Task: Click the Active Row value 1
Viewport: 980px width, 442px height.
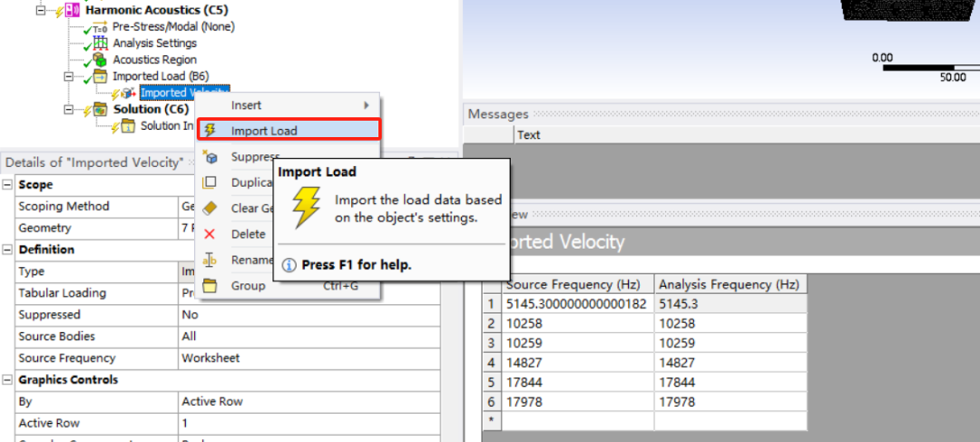Action: click(x=309, y=423)
